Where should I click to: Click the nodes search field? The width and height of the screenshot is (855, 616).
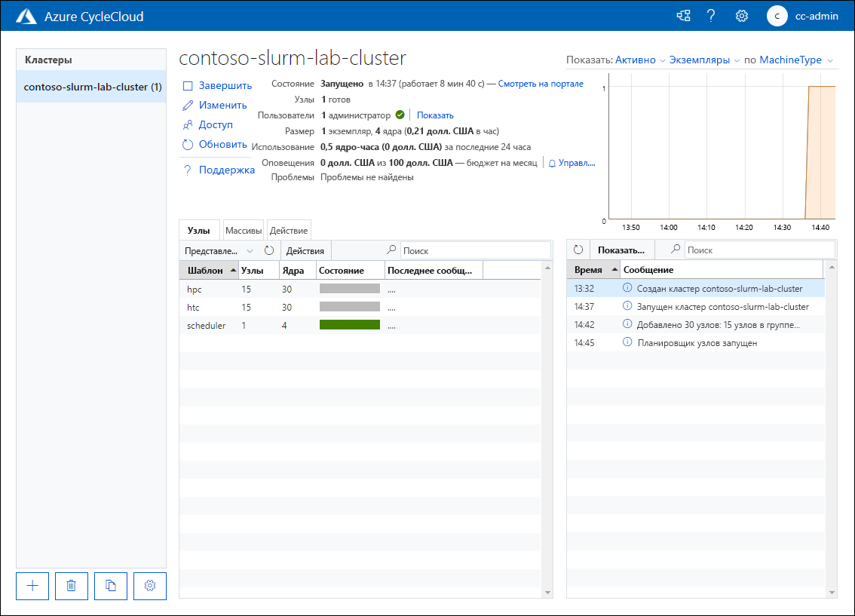pos(475,250)
